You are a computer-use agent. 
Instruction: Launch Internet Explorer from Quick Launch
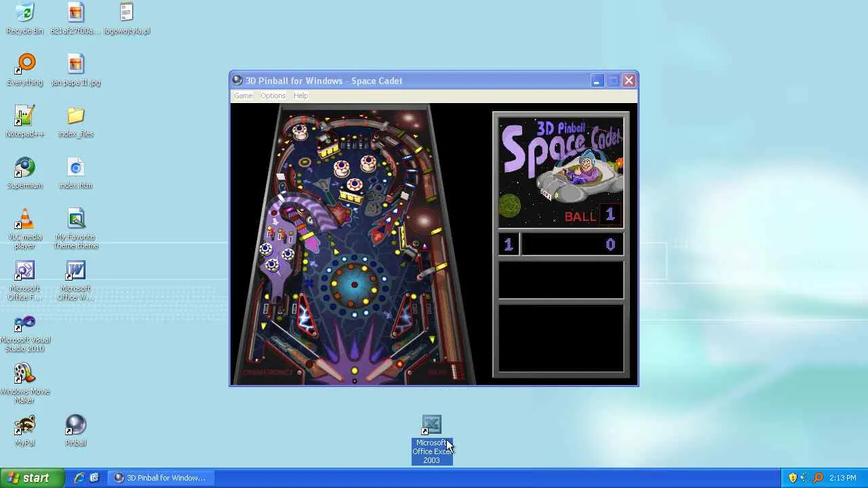coord(79,478)
